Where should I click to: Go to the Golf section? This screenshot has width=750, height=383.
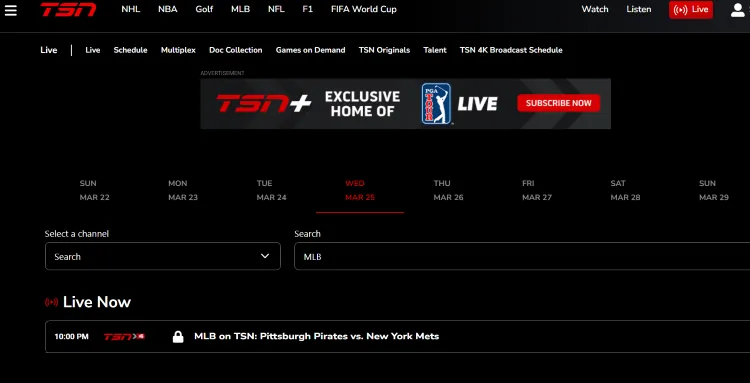204,9
